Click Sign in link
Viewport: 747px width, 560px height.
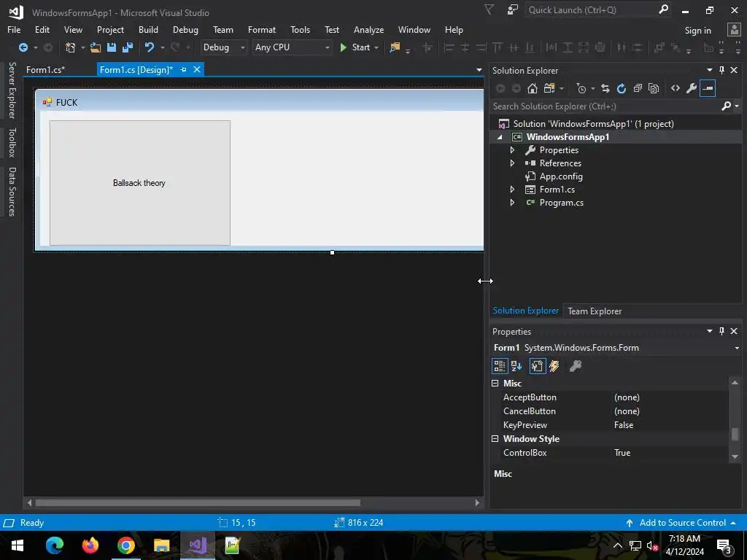click(697, 30)
